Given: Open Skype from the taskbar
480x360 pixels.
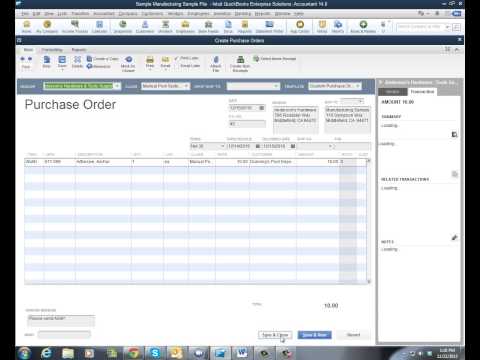Looking at the screenshot, I should point(155,353).
